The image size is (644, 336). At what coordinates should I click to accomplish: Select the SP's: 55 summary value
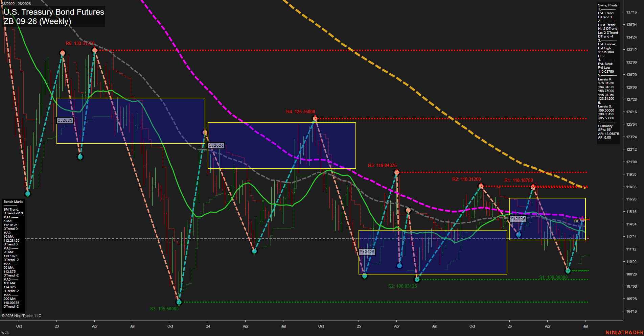pos(604,130)
